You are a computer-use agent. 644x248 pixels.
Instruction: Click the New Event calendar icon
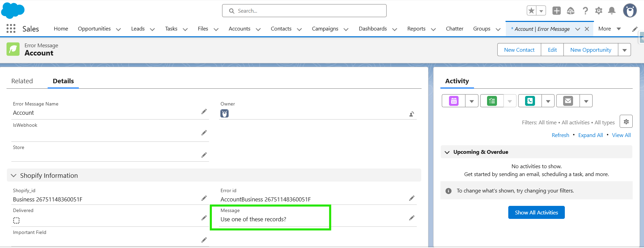tap(453, 101)
